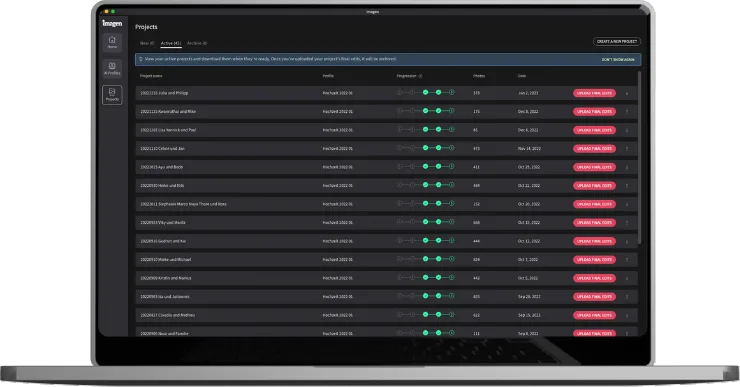Click the progression tracker in Sep 28, 2022 row
The height and width of the screenshot is (387, 740).
(425, 296)
